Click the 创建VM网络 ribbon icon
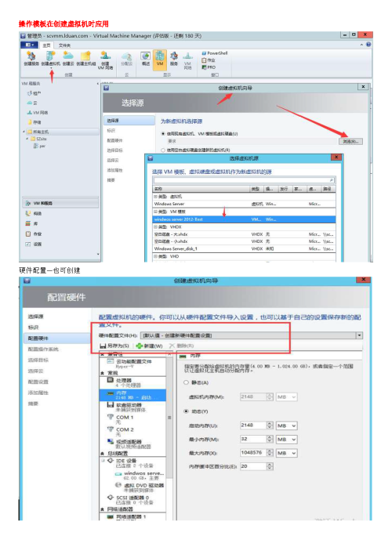Screen dimensions: 392x554 (105, 60)
